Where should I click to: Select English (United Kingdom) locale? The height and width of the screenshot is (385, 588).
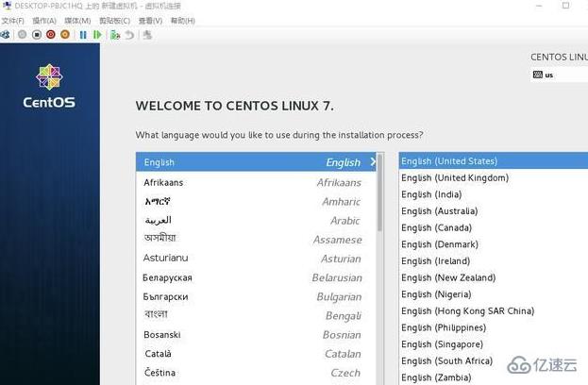(494, 177)
